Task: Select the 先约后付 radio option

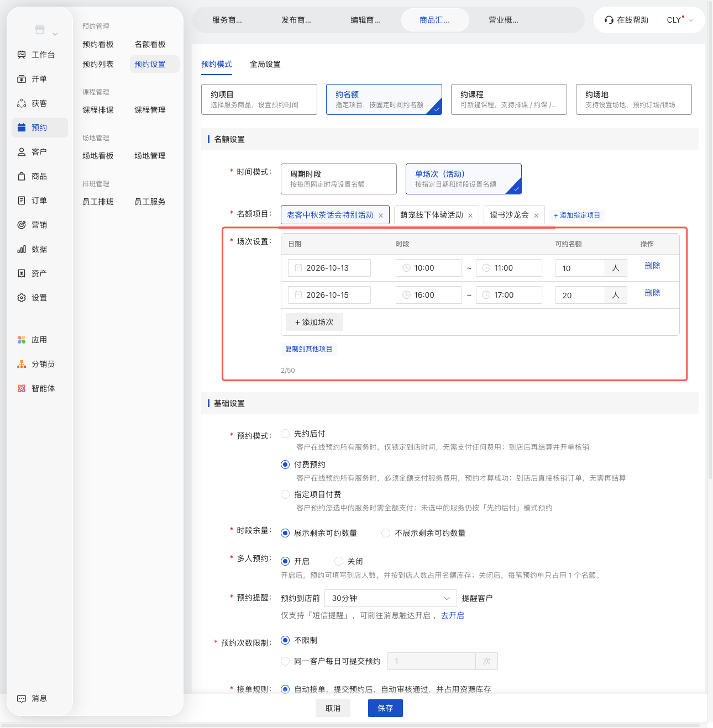Action: click(x=285, y=434)
